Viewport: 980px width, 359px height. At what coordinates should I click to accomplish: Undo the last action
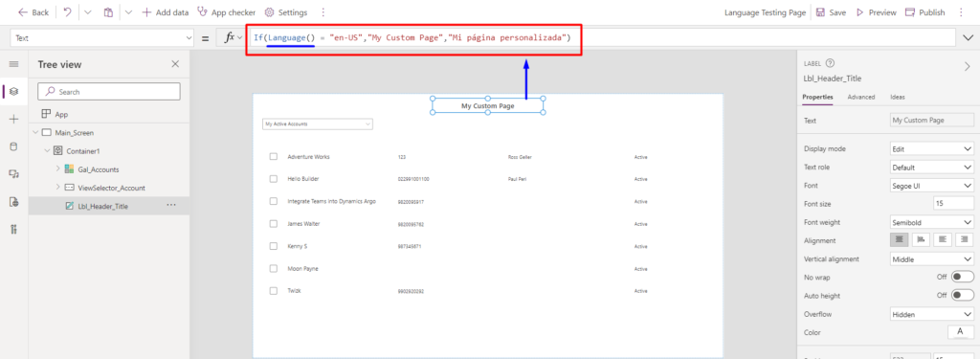pyautogui.click(x=68, y=12)
